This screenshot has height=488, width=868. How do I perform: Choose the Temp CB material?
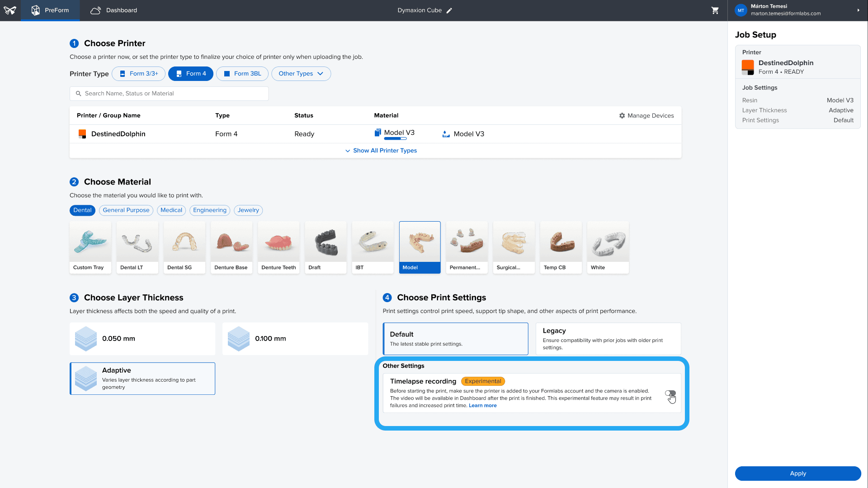(561, 247)
